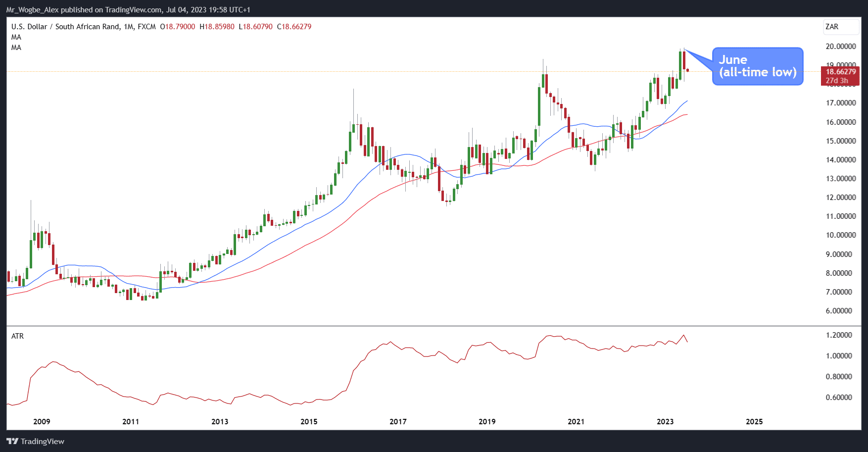The image size is (868, 452).
Task: Click the 20.00000 price axis label
Action: click(841, 47)
